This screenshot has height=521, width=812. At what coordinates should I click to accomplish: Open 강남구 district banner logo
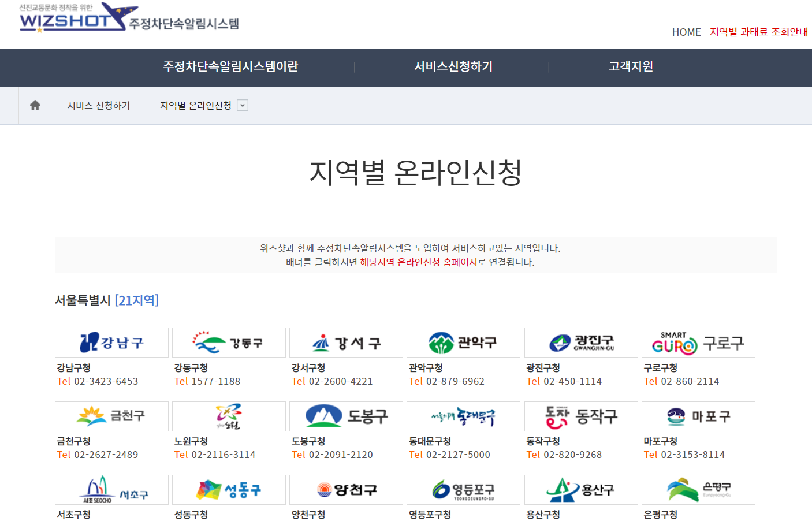[111, 343]
